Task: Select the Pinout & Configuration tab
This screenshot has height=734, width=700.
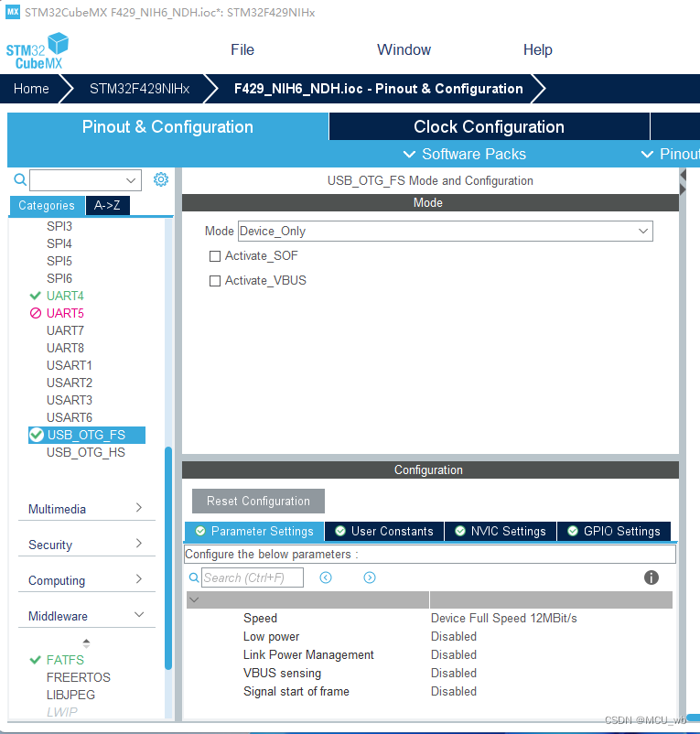Action: click(167, 126)
